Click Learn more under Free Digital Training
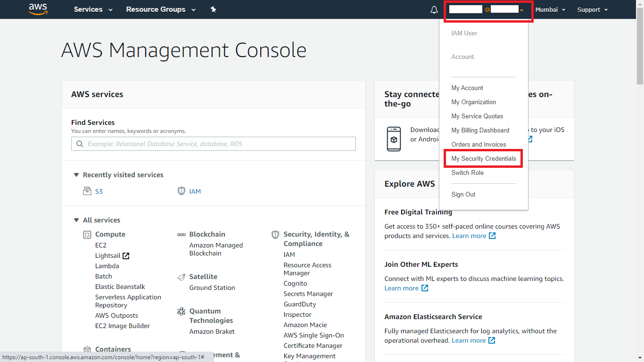 (x=469, y=236)
